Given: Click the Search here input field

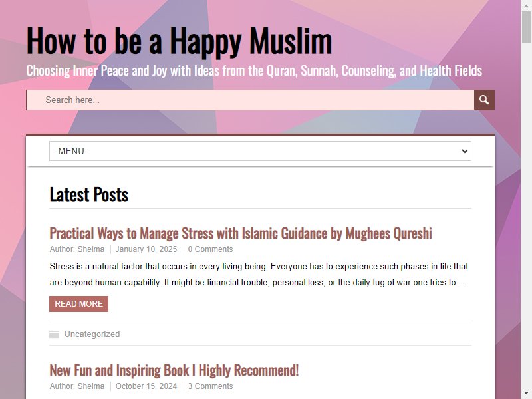Looking at the screenshot, I should [250, 100].
